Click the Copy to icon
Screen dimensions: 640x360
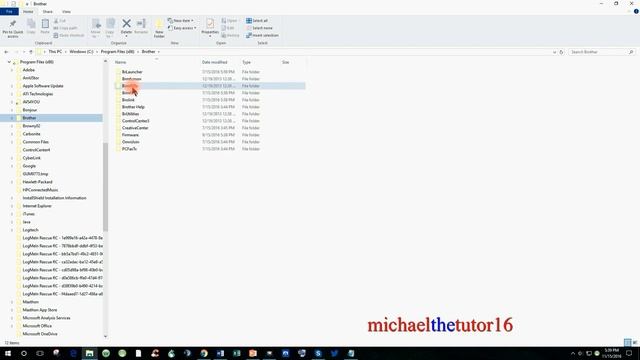pos(110,24)
